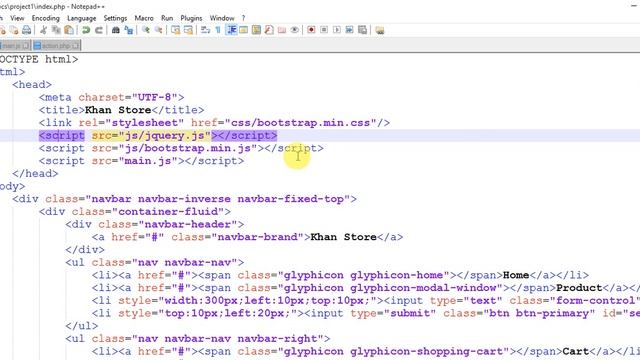Click "glyphicon glyphicon-modal-window" class value
The width and height of the screenshot is (640, 360).
(x=390, y=288)
